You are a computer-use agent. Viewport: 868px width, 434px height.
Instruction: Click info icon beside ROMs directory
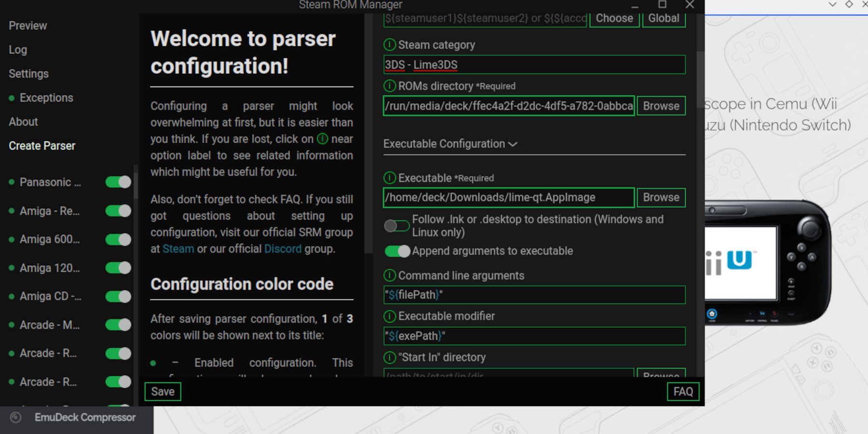coord(390,86)
